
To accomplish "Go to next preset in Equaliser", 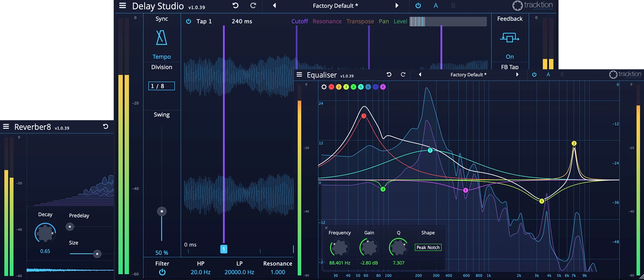I will pyautogui.click(x=517, y=75).
